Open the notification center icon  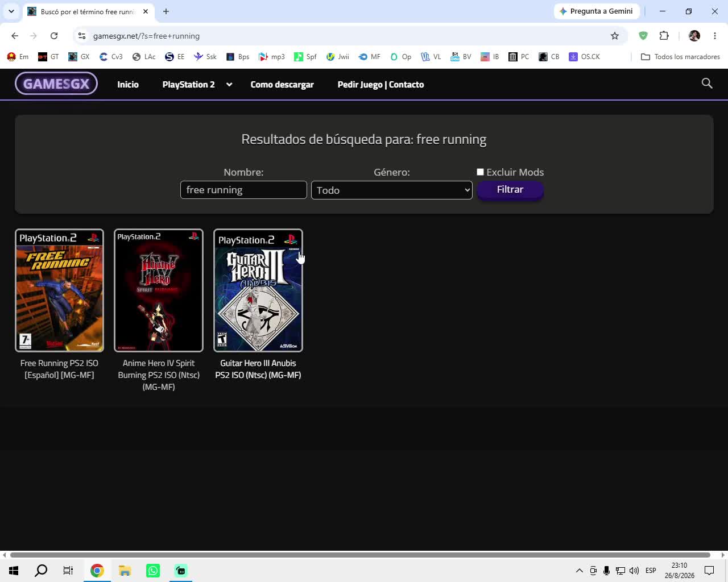709,571
